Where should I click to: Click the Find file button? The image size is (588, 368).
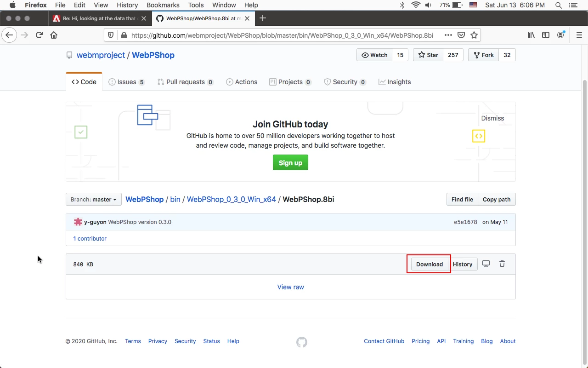(462, 199)
